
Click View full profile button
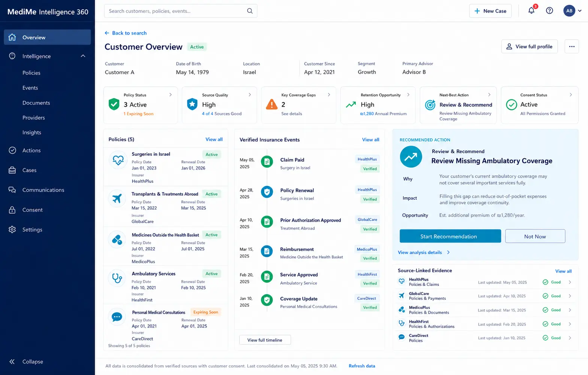(x=529, y=46)
